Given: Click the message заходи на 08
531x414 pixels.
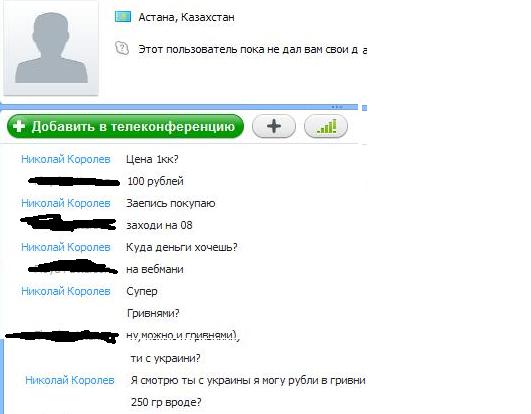Looking at the screenshot, I should 159,225.
